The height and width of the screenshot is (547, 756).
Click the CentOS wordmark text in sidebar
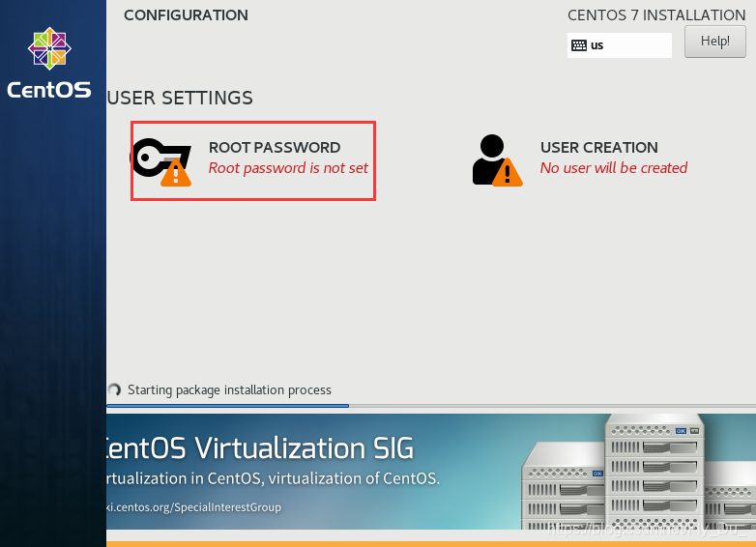[x=49, y=90]
